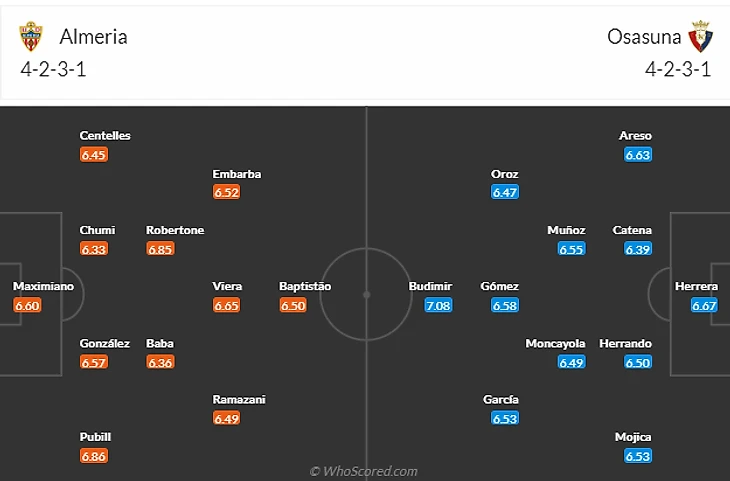
Task: Click Areso's 6.63 rating badge
Action: click(637, 154)
